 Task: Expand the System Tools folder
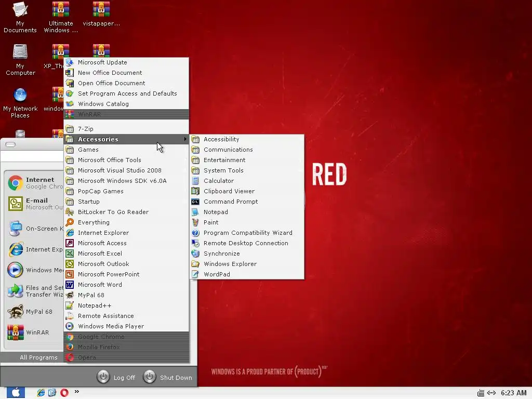coord(247,170)
